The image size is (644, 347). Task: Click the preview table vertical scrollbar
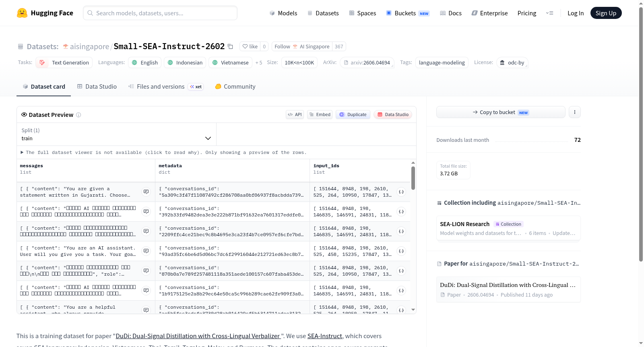tap(413, 178)
